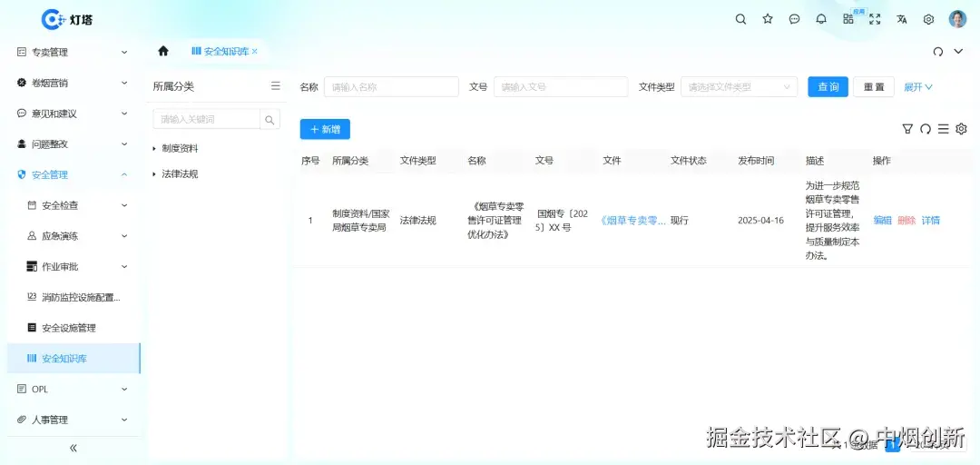Click table filter funnel icon
980x465 pixels.
point(907,129)
